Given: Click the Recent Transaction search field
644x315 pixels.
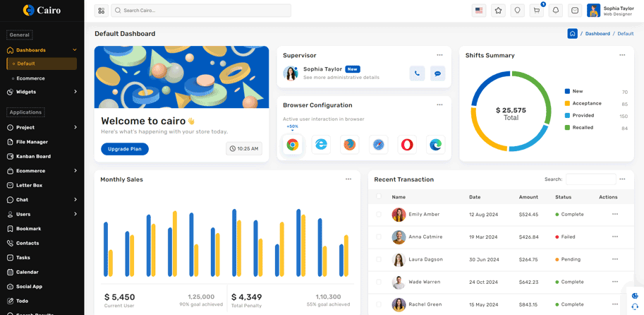Looking at the screenshot, I should [x=590, y=179].
